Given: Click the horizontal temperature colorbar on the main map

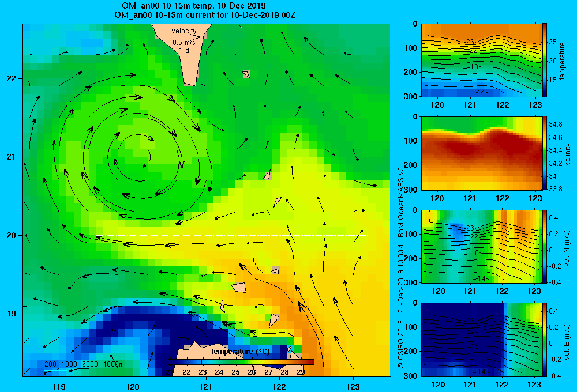Looking at the screenshot, I should tap(241, 362).
